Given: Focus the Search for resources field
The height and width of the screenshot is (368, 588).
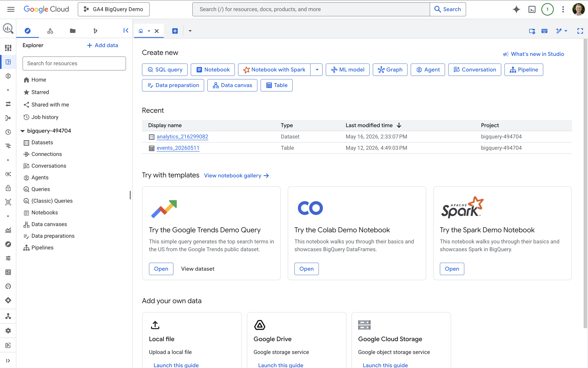Looking at the screenshot, I should coord(74,63).
